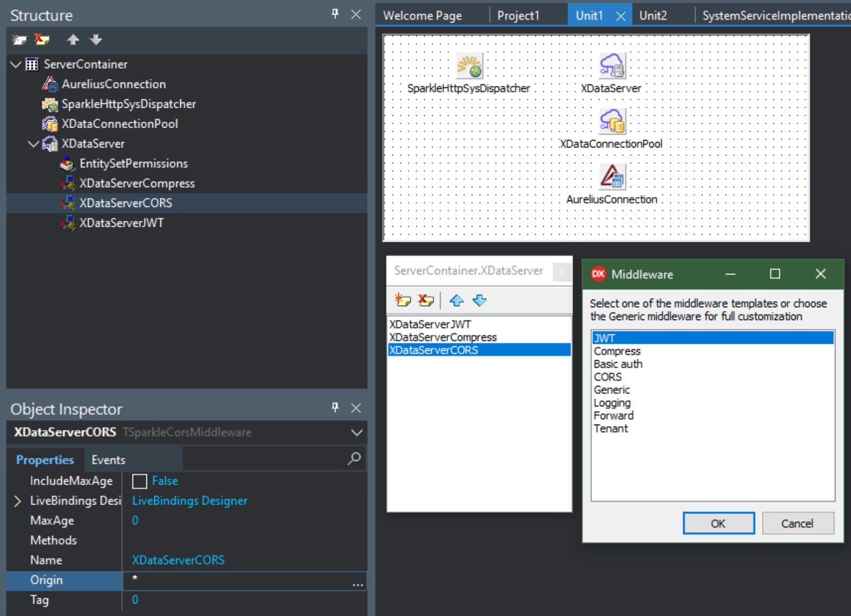851x616 pixels.
Task: Select the XDataServer component icon on designer
Action: pos(612,66)
